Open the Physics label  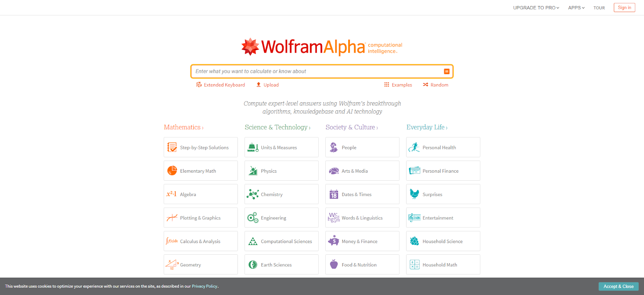(269, 171)
